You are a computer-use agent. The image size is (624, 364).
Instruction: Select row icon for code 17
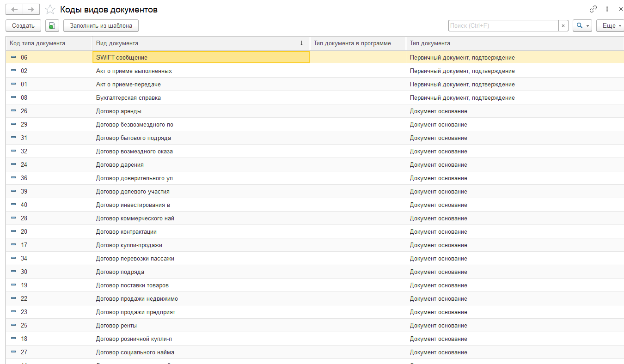pyautogui.click(x=13, y=245)
